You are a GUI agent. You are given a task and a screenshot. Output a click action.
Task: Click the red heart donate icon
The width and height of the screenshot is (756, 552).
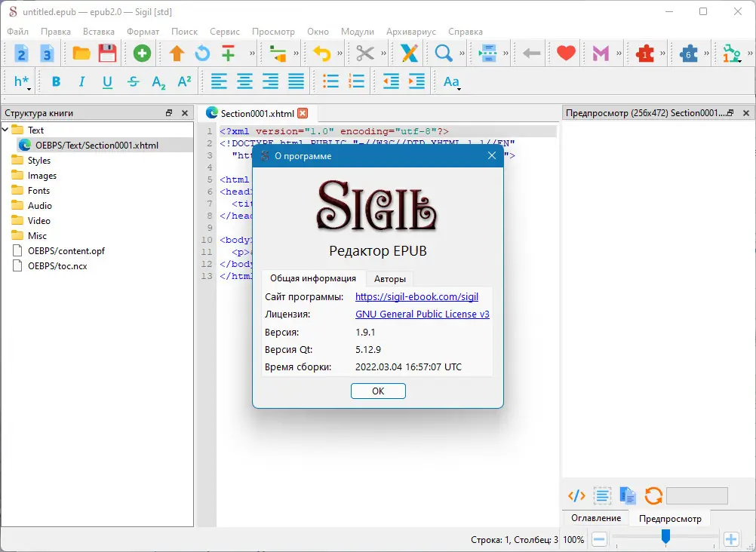[x=566, y=53]
